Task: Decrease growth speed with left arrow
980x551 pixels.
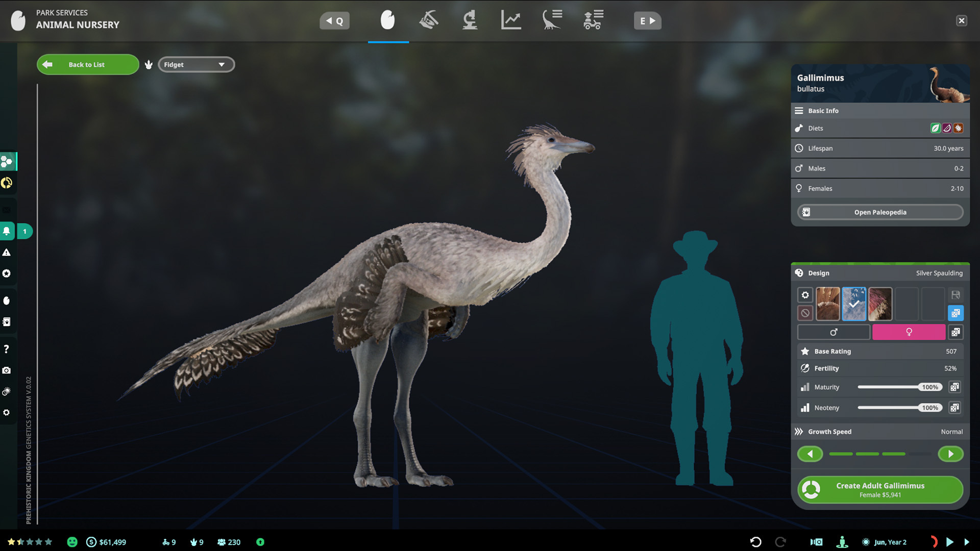Action: pyautogui.click(x=810, y=454)
